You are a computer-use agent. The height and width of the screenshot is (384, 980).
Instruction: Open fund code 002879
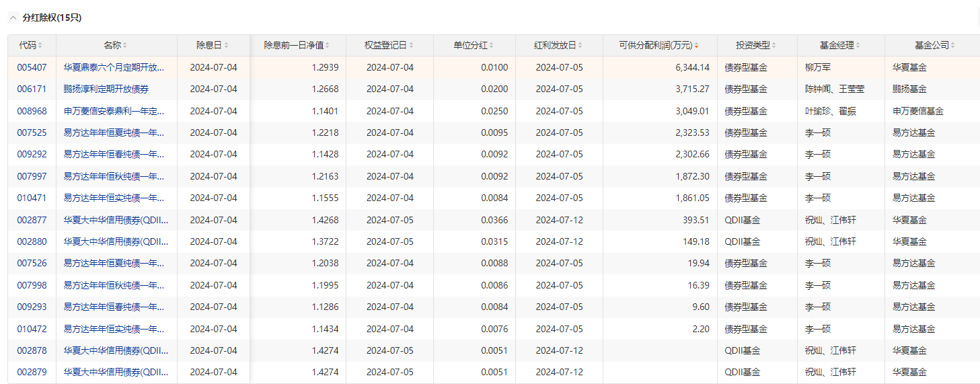(x=32, y=372)
